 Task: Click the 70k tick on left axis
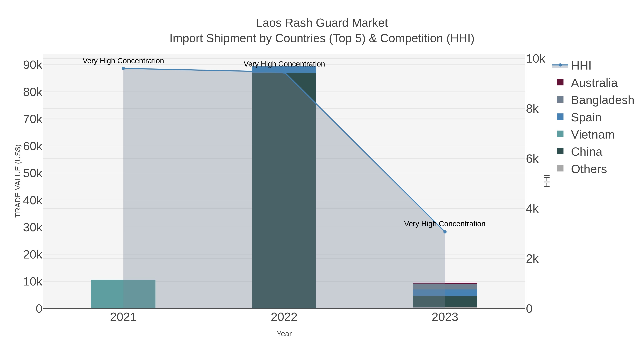(33, 119)
